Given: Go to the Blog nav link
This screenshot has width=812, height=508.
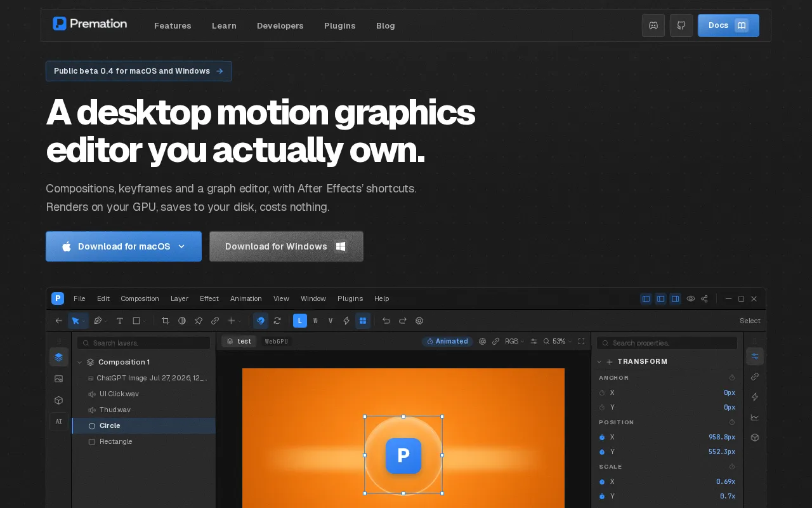Looking at the screenshot, I should click(386, 25).
